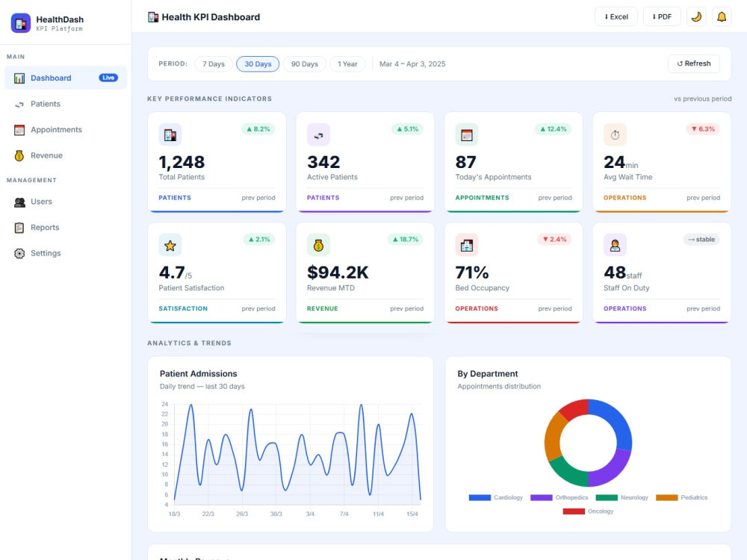Click the HealthDash logo icon
Image resolution: width=747 pixels, height=560 pixels.
click(20, 23)
